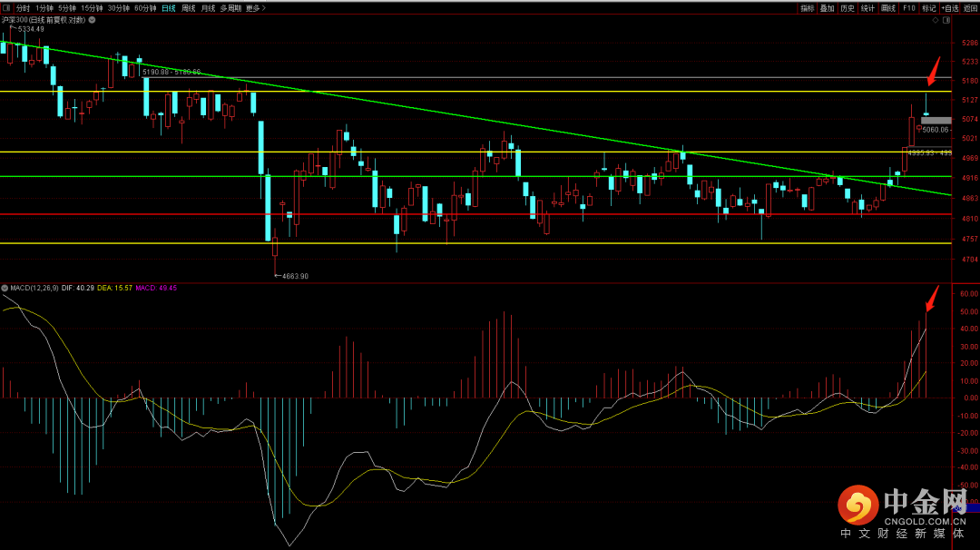Click the 叠加 overlay button

(828, 8)
